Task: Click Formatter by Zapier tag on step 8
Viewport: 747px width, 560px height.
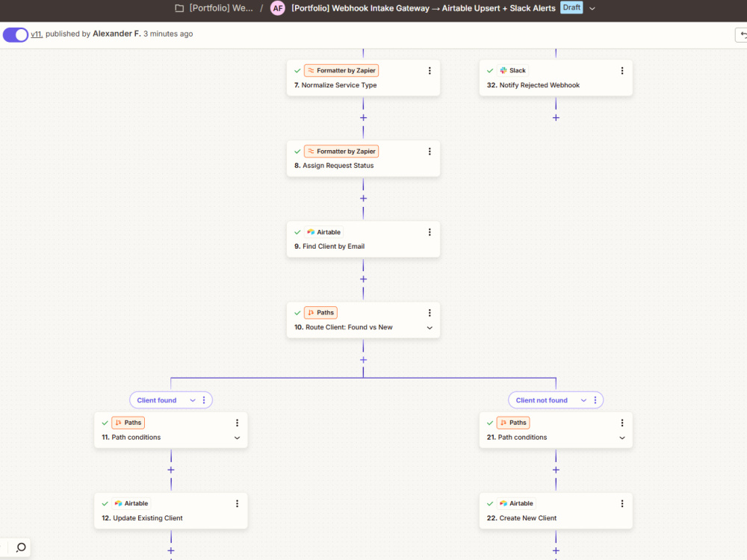Action: pyautogui.click(x=341, y=151)
